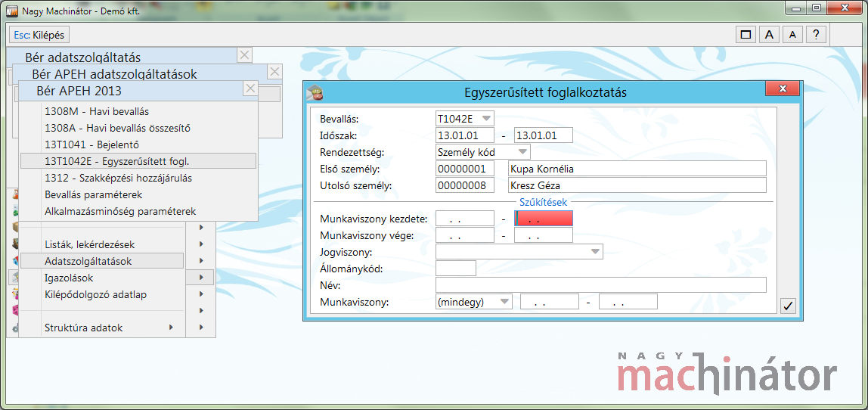Image resolution: width=868 pixels, height=410 pixels.
Task: Open the Rendezettség Személy kód dropdown
Action: click(x=522, y=152)
